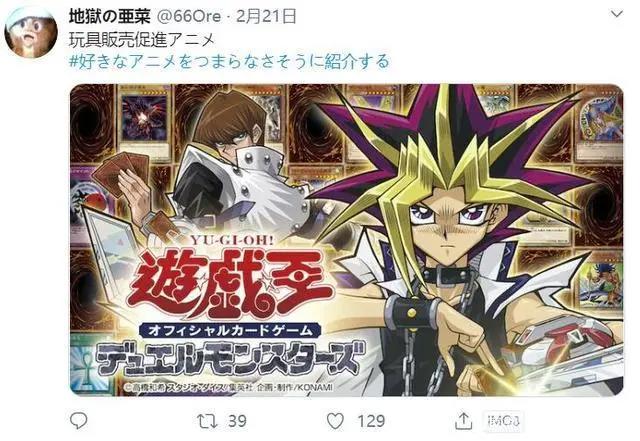Open the tweet options chevron menu
The image size is (640, 441).
pos(616,14)
